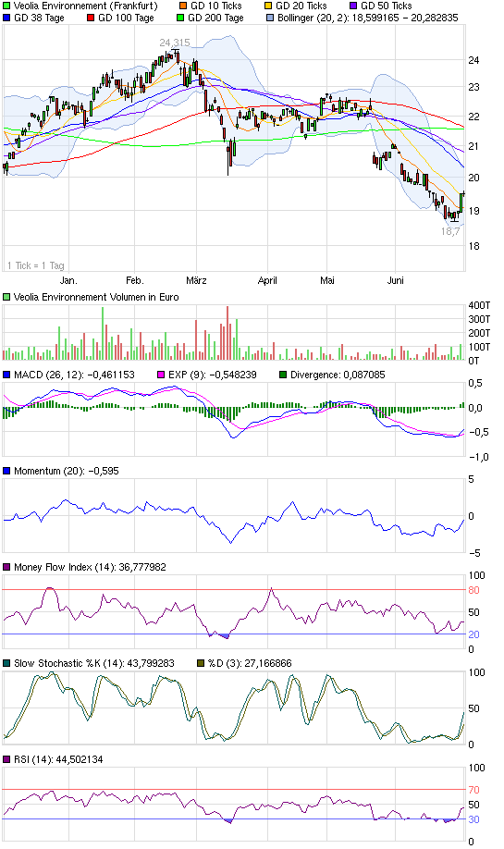
Task: Click the RSI (14): 44,502134 label
Action: 58,759
